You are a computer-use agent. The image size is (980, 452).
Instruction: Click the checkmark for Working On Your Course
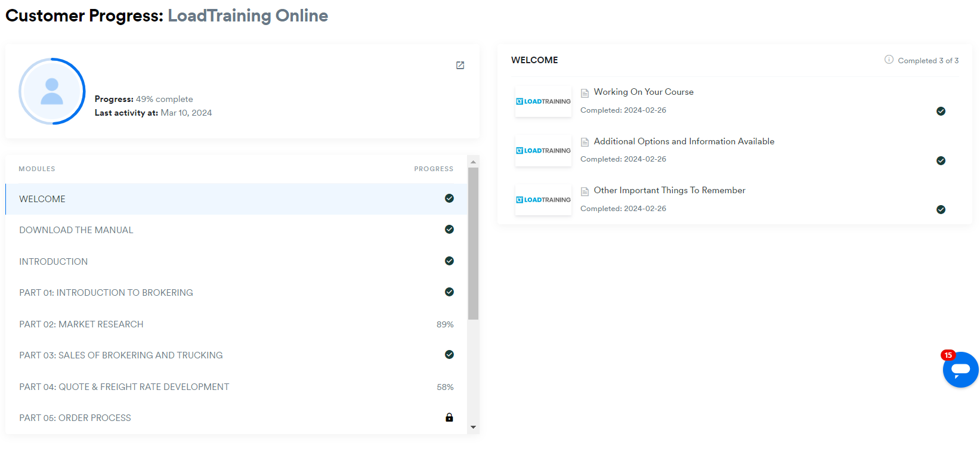pyautogui.click(x=941, y=111)
